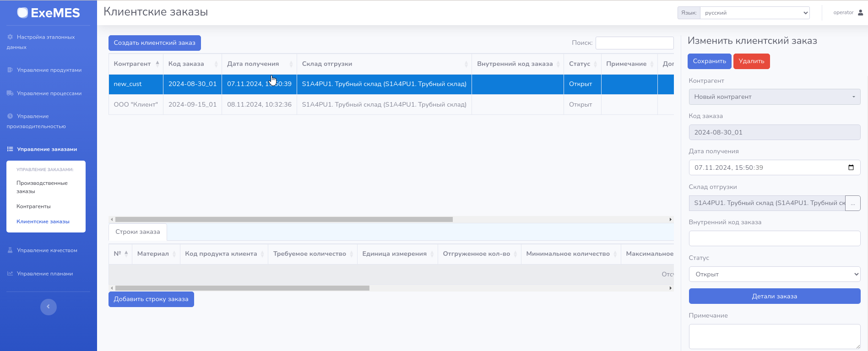Click the ellipsis button beside Склад отгрузки
The image size is (868, 351).
click(x=852, y=203)
